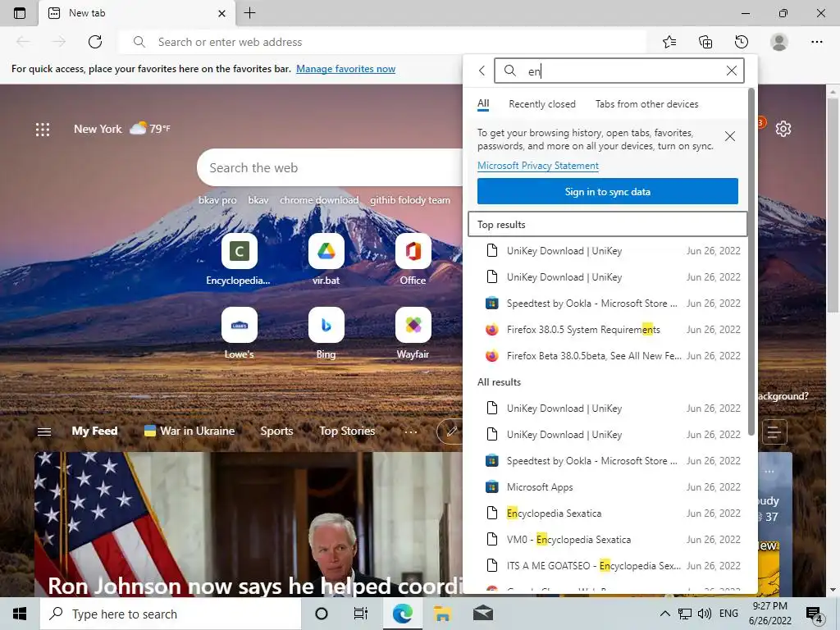This screenshot has height=630, width=840.
Task: Open ITS A ME GOATSEO history entry
Action: coord(608,566)
